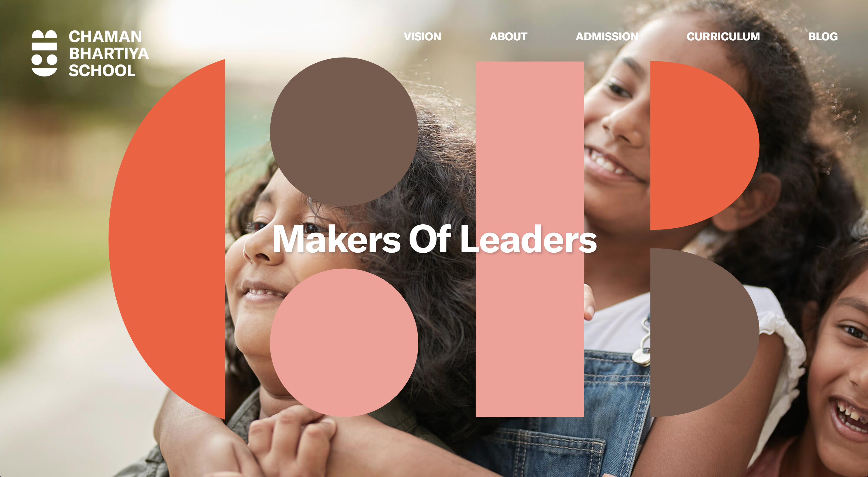This screenshot has width=868, height=477.
Task: Open the Admission menu item
Action: [607, 36]
